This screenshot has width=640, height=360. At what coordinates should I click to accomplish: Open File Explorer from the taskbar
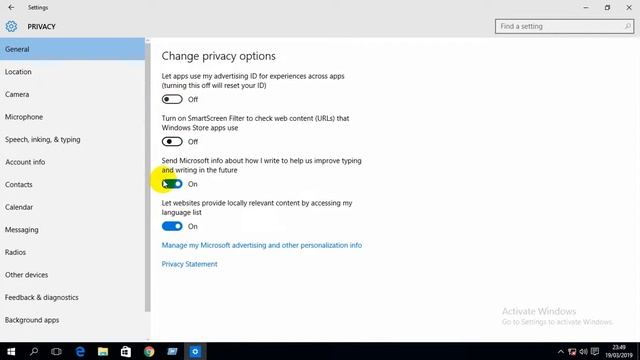click(x=103, y=351)
